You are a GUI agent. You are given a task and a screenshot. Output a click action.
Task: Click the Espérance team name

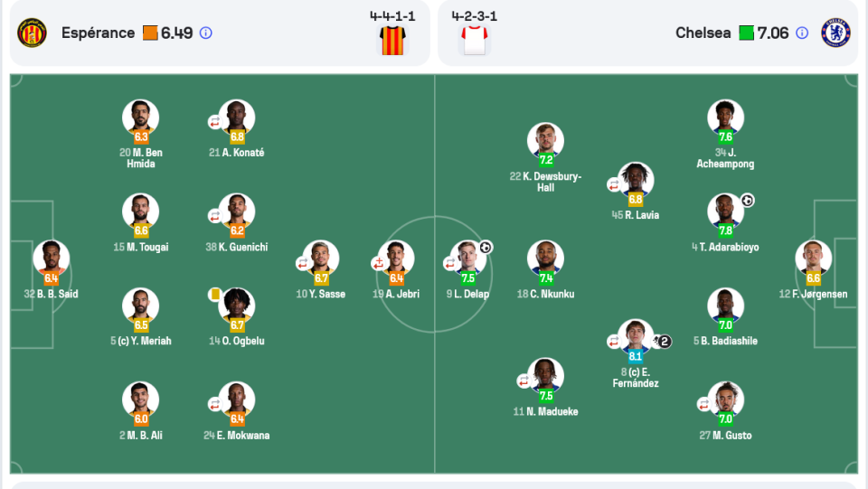click(98, 33)
